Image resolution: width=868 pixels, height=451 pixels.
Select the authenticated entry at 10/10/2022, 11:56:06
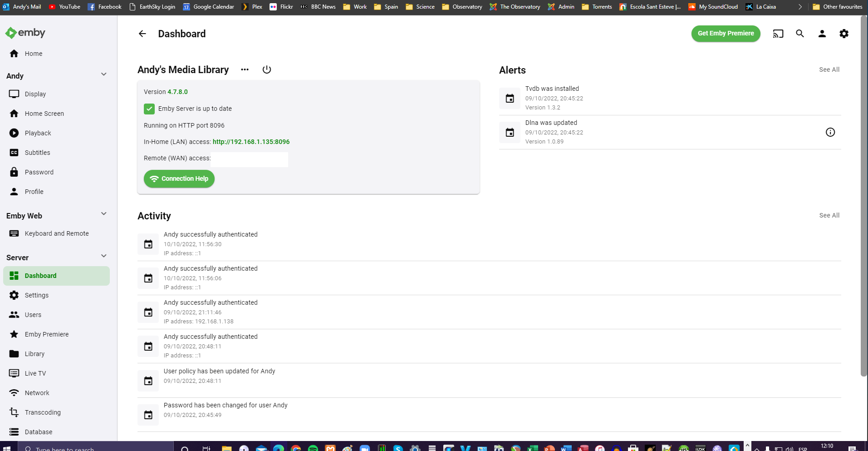[x=489, y=278]
